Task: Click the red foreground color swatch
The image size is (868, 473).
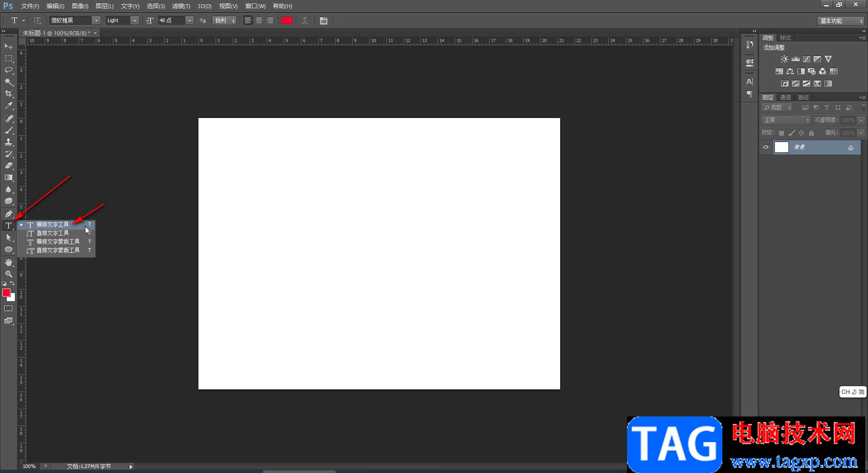Action: 6,293
